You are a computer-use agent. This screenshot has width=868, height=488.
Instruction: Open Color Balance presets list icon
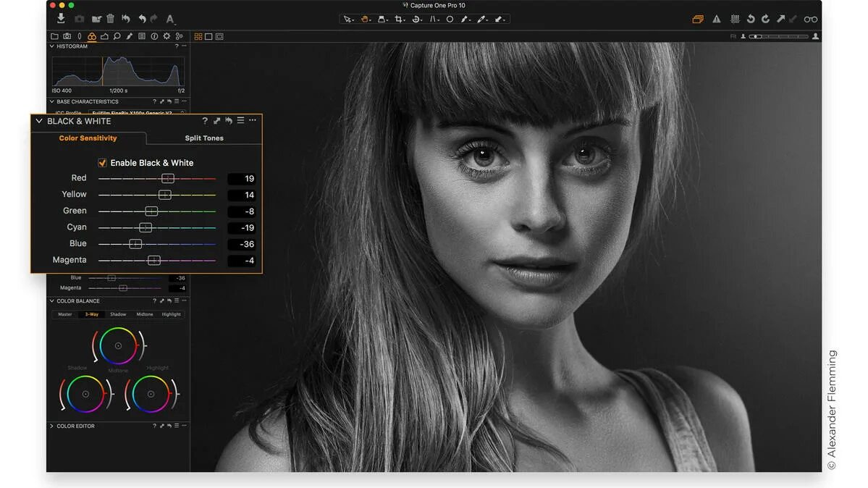[x=177, y=300]
